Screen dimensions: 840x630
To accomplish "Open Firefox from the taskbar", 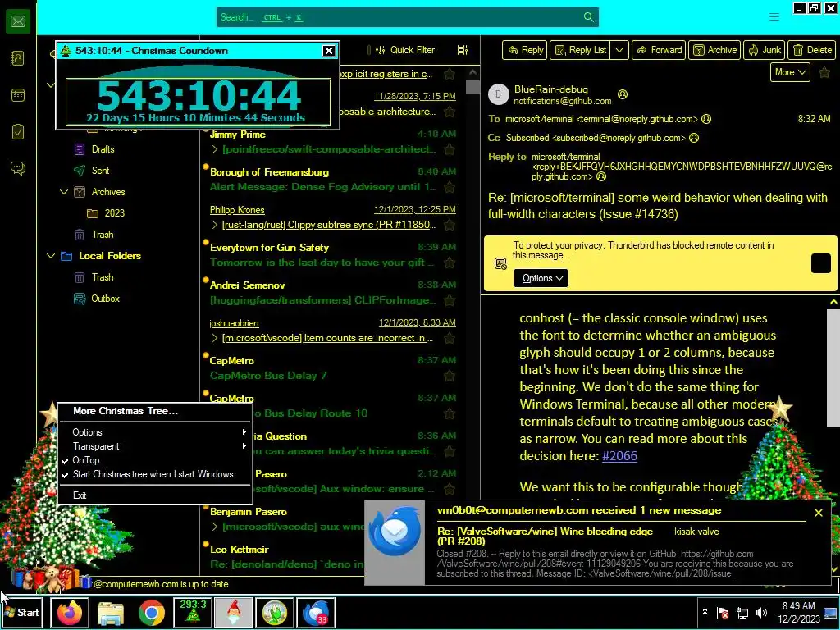I will [x=70, y=612].
